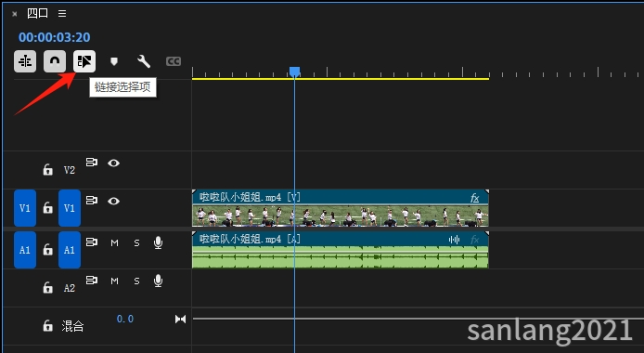Click the mix track volume value 0.0
The image size is (644, 353).
(x=125, y=319)
